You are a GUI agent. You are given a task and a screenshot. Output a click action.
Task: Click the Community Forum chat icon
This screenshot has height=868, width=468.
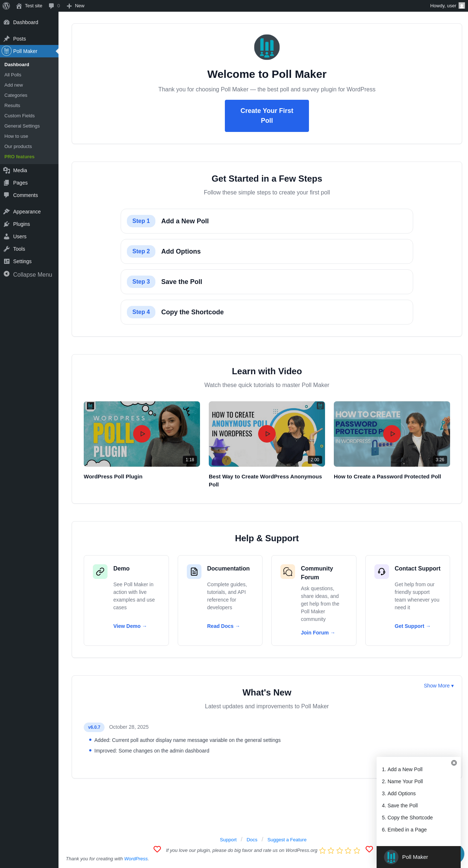pos(288,572)
